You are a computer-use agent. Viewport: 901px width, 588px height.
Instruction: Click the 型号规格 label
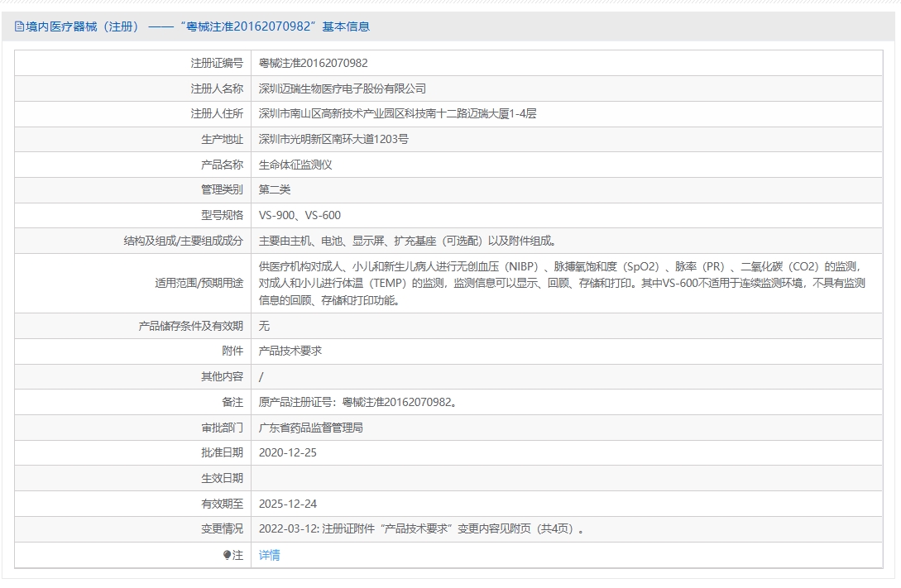[x=222, y=215]
